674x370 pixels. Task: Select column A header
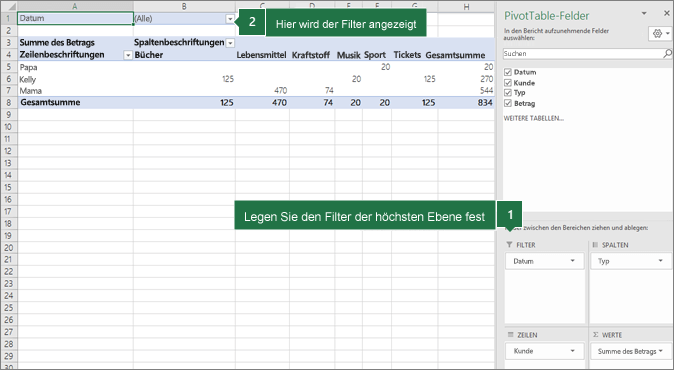point(75,6)
